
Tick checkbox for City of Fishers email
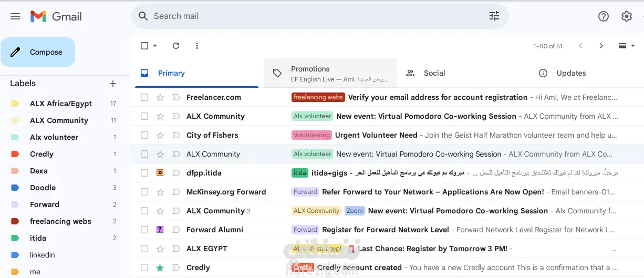(144, 135)
